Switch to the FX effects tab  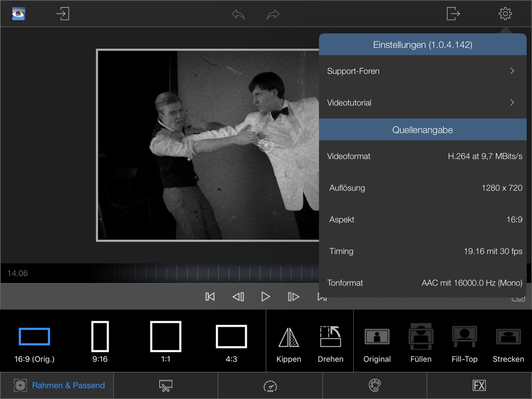click(479, 386)
